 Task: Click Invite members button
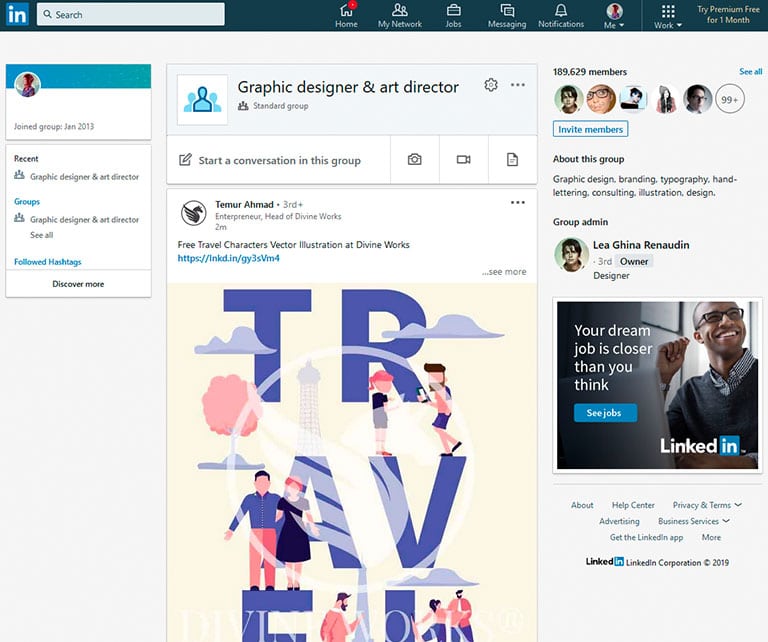pyautogui.click(x=590, y=129)
